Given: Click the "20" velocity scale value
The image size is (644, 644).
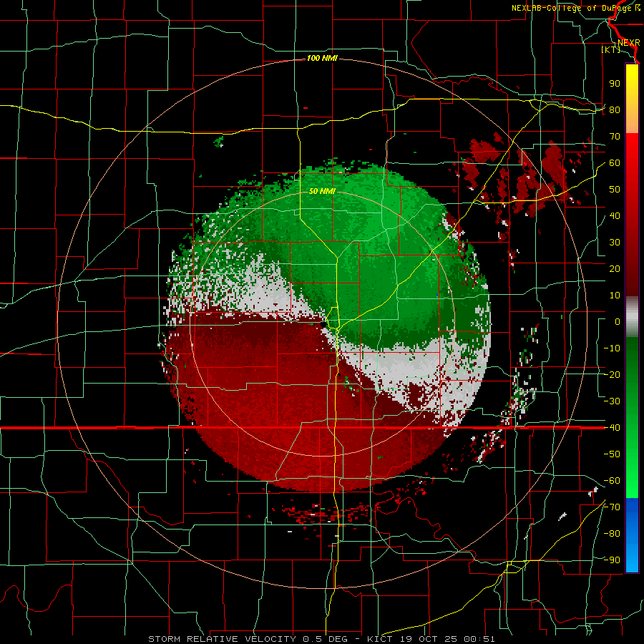Looking at the screenshot, I should (x=615, y=269).
